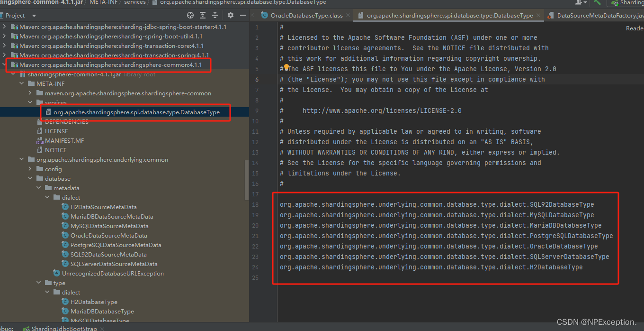Click class icon of PostgreSQLDataSourceMetaData

(65, 245)
